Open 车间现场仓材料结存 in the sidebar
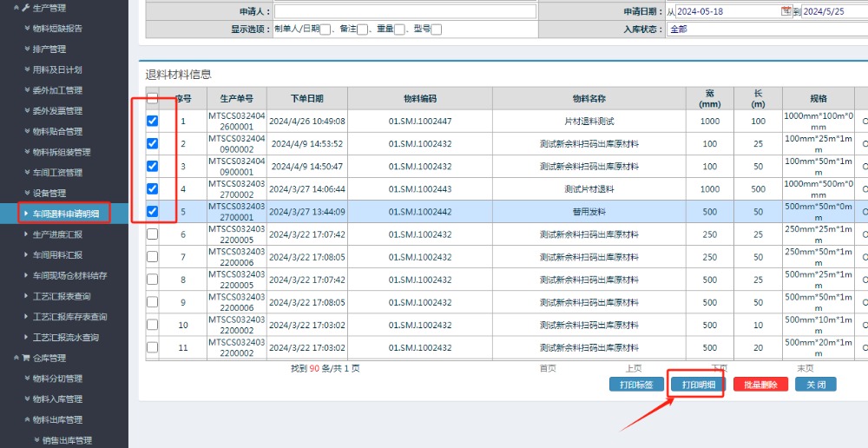 [69, 275]
